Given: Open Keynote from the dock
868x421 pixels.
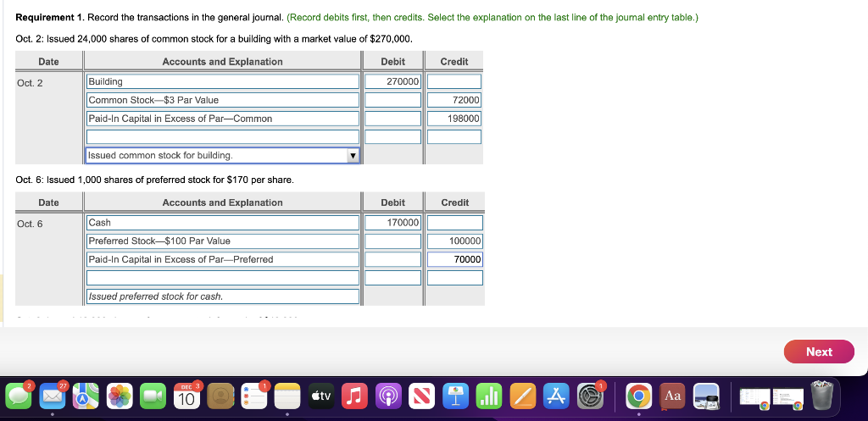Looking at the screenshot, I should click(455, 396).
